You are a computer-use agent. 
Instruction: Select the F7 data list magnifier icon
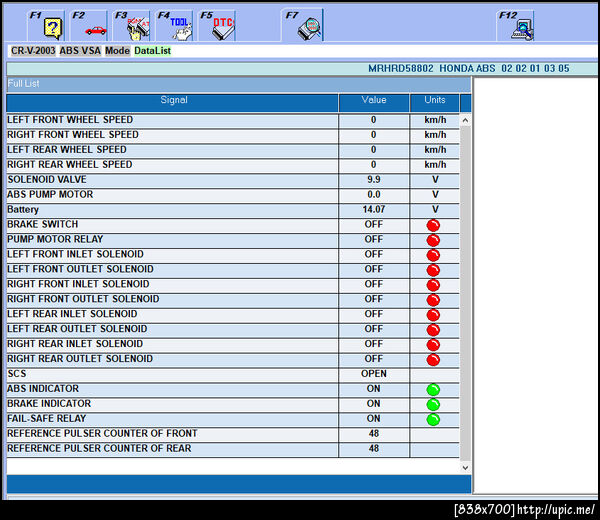pyautogui.click(x=303, y=25)
